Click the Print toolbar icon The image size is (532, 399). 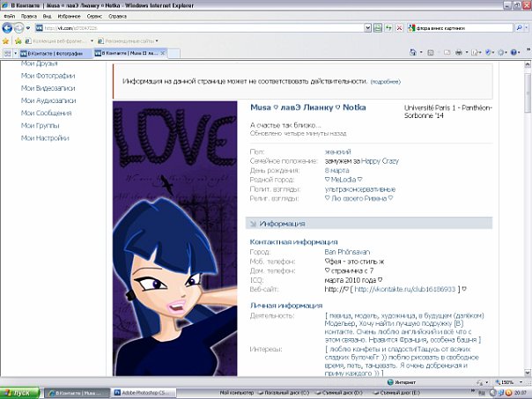pyautogui.click(x=458, y=54)
